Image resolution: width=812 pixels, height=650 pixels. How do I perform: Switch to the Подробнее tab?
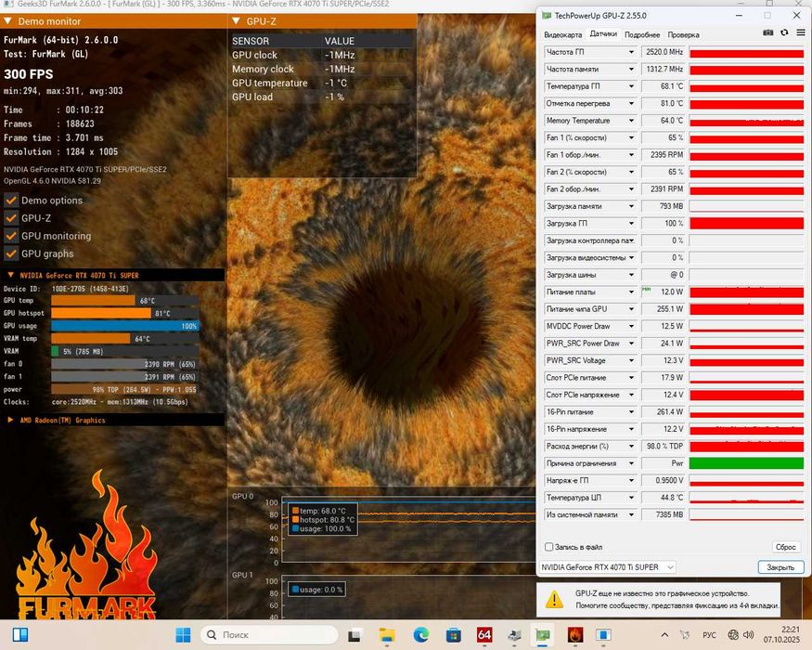642,34
